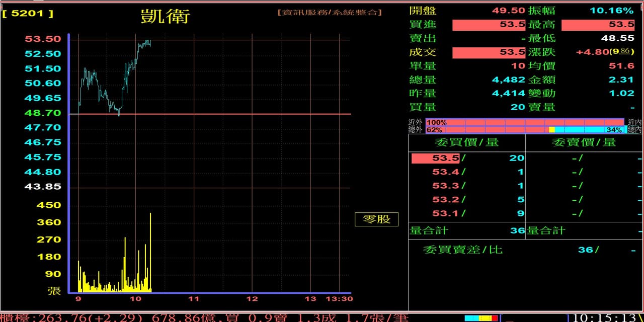Image resolution: width=644 pixels, height=322 pixels.
Task: Click the 10 o'clock time axis marker
Action: click(135, 299)
